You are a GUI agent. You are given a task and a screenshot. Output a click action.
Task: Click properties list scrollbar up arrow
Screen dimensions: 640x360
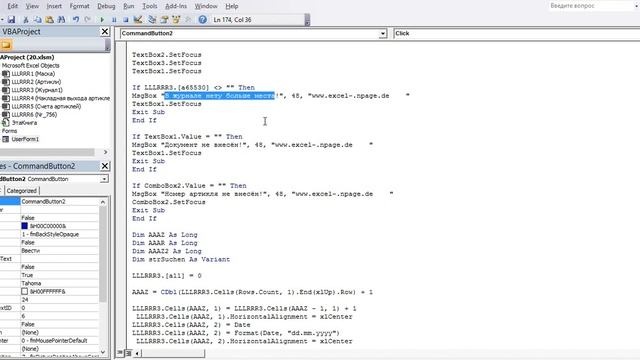pyautogui.click(x=103, y=202)
